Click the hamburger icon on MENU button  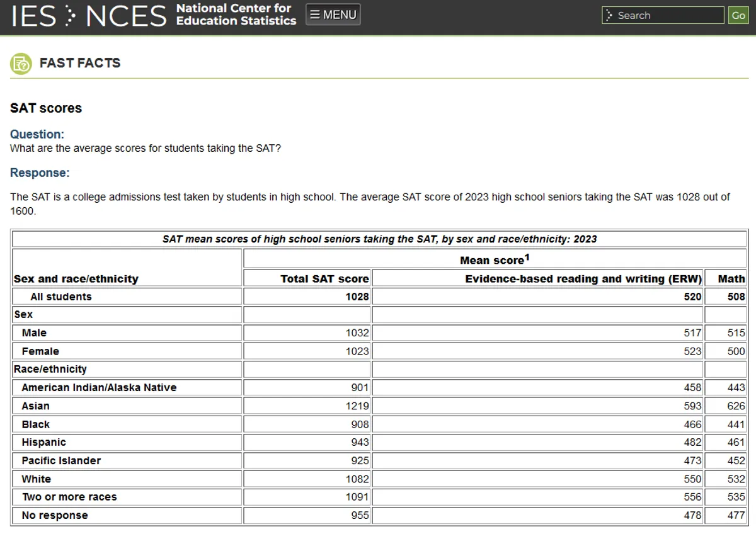click(x=315, y=14)
